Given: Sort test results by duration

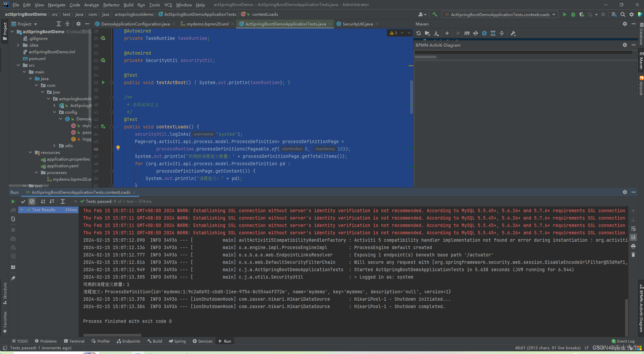Looking at the screenshot, I should [x=52, y=201].
